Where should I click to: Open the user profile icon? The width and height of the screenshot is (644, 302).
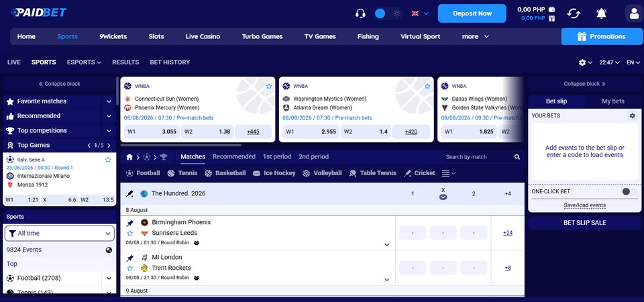click(x=634, y=13)
